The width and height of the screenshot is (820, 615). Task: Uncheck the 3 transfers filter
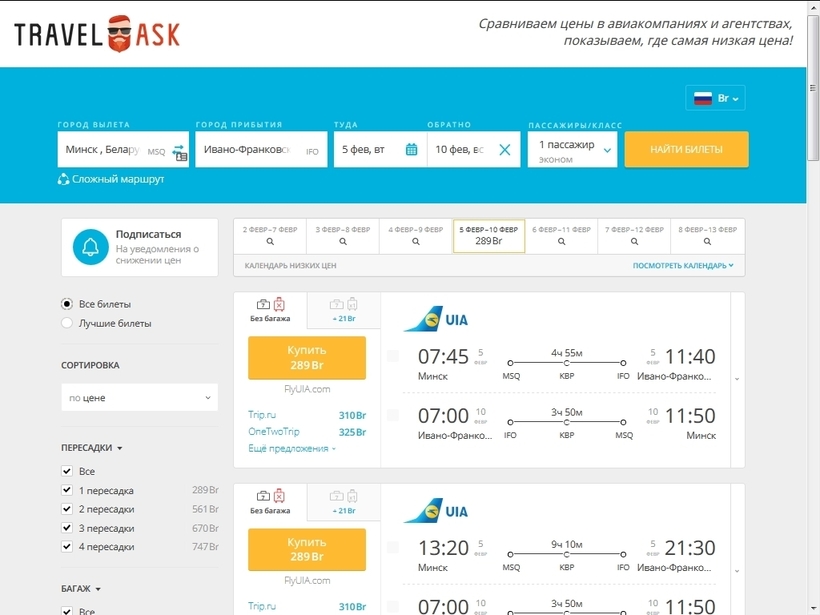point(67,528)
